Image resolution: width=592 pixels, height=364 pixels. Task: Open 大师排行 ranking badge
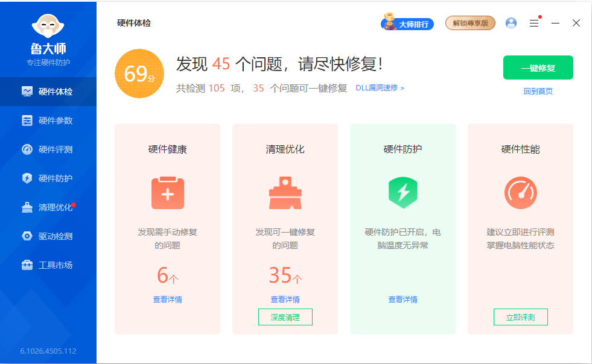click(407, 24)
